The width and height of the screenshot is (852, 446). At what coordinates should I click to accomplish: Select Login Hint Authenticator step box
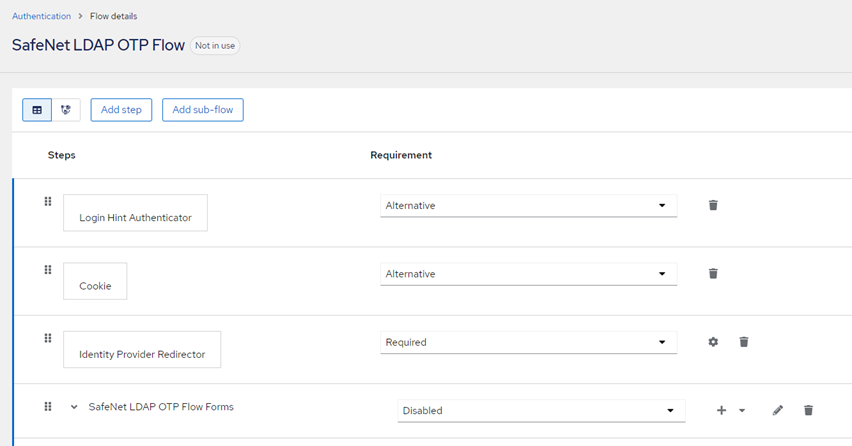[135, 213]
